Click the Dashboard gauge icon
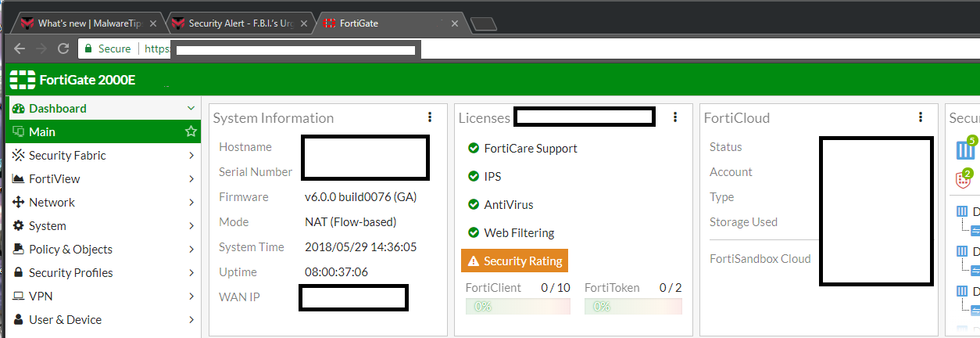 pos(19,109)
